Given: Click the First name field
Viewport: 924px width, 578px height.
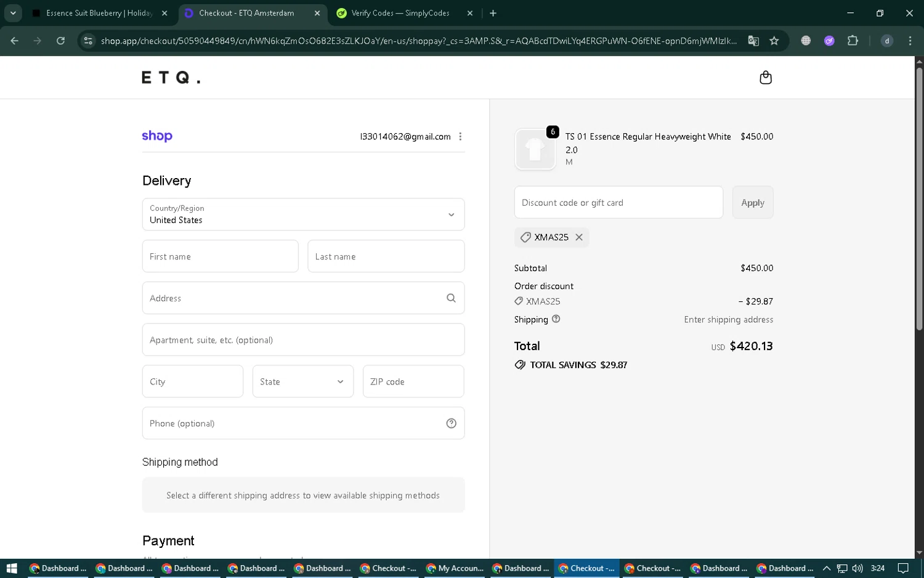Looking at the screenshot, I should (220, 256).
